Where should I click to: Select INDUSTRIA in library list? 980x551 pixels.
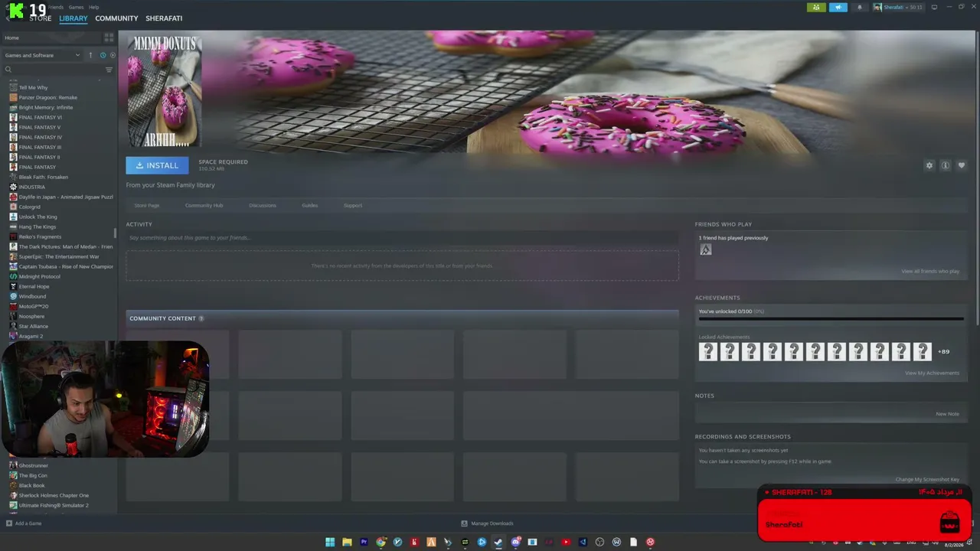pyautogui.click(x=32, y=187)
